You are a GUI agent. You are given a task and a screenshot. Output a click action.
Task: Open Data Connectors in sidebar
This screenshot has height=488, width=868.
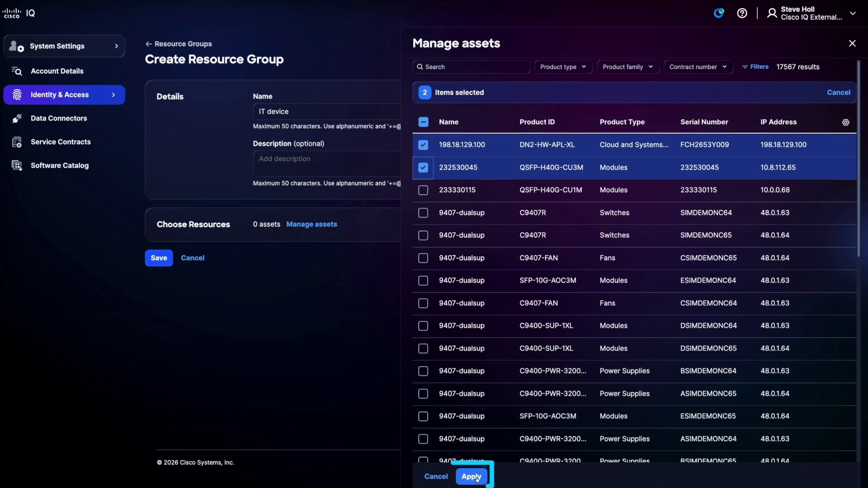pyautogui.click(x=64, y=118)
